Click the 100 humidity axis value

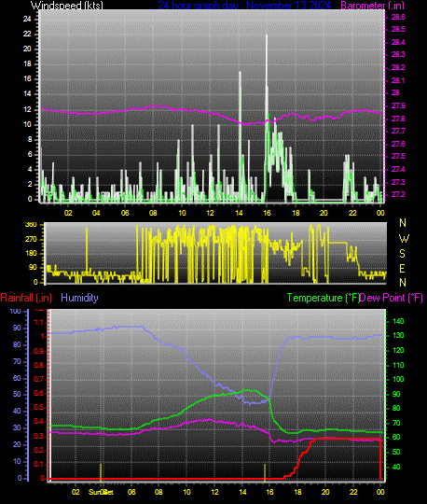[16, 311]
